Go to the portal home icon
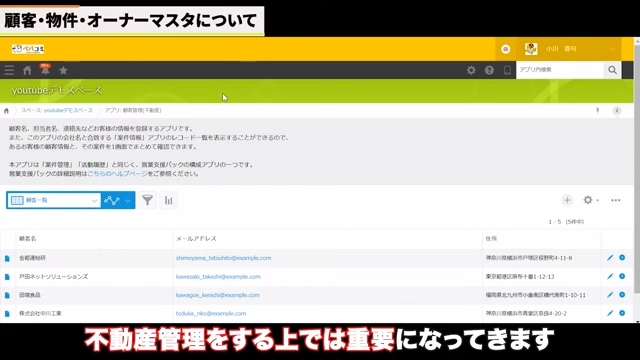 (27, 70)
